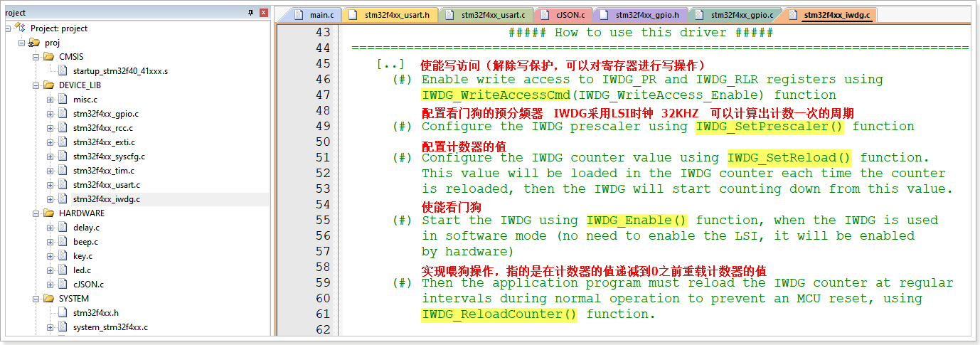Viewport: 980px width, 345px height.
Task: Select the active stm32f4xx_iwdg.c tab
Action: (830, 14)
